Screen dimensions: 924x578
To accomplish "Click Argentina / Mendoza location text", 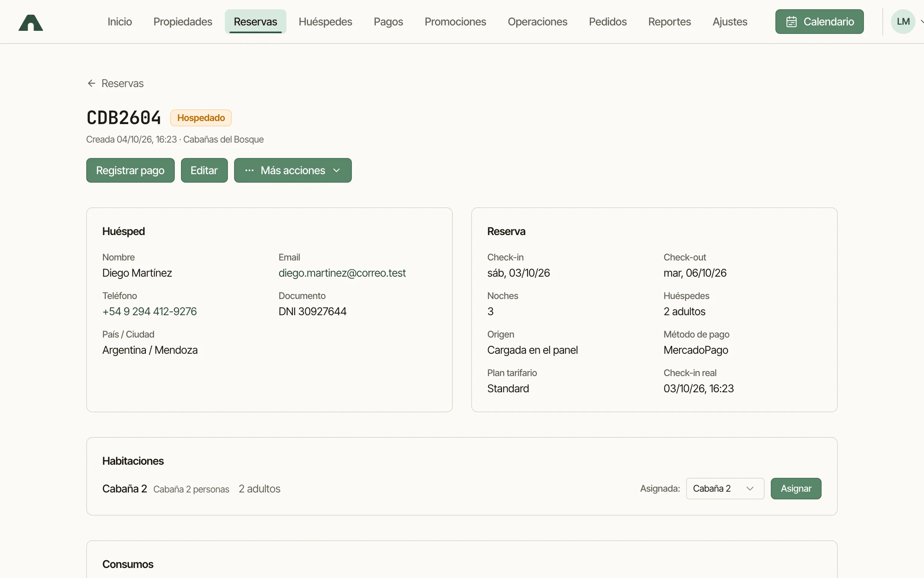I will tap(150, 350).
